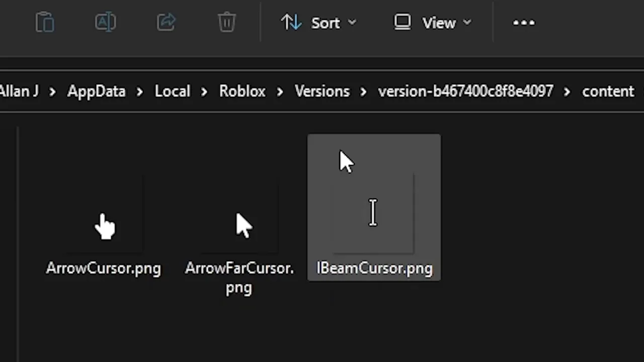Go to Versions in the address path
Viewport: 644px width, 362px height.
coord(322,92)
